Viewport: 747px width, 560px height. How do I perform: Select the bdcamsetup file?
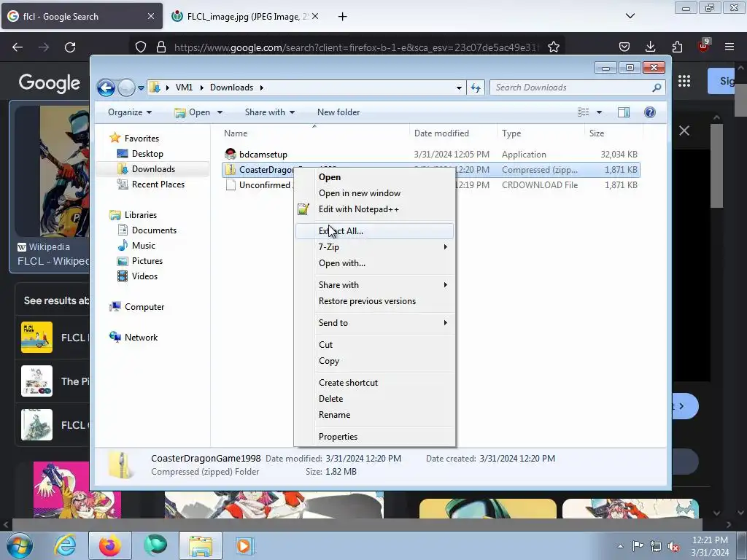pyautogui.click(x=263, y=155)
